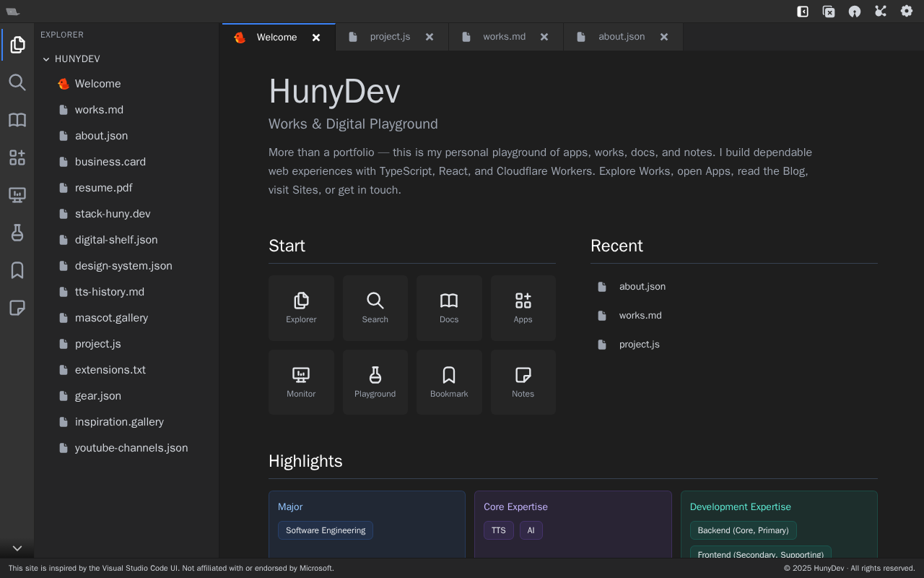Image resolution: width=924 pixels, height=578 pixels.
Task: Switch to the works.md tab
Action: [x=504, y=37]
